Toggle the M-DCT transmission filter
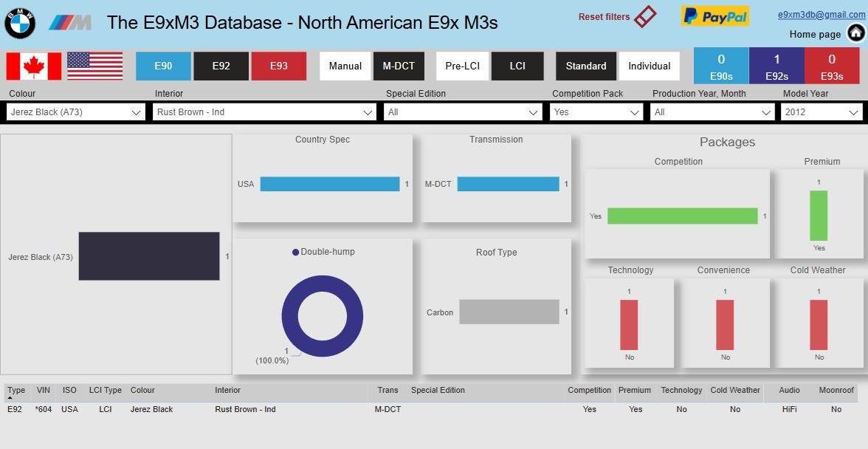Image resolution: width=868 pixels, height=449 pixels. [399, 66]
